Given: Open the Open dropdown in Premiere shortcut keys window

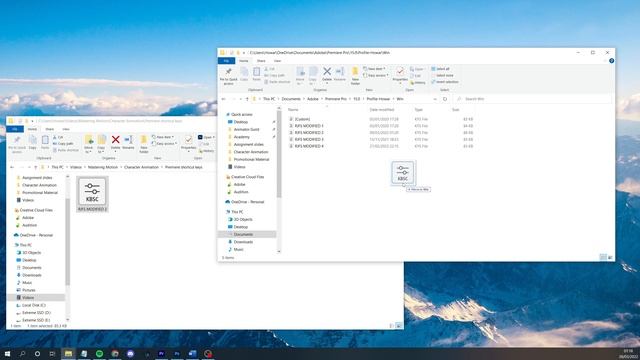Looking at the screenshot, I should click(x=207, y=137).
